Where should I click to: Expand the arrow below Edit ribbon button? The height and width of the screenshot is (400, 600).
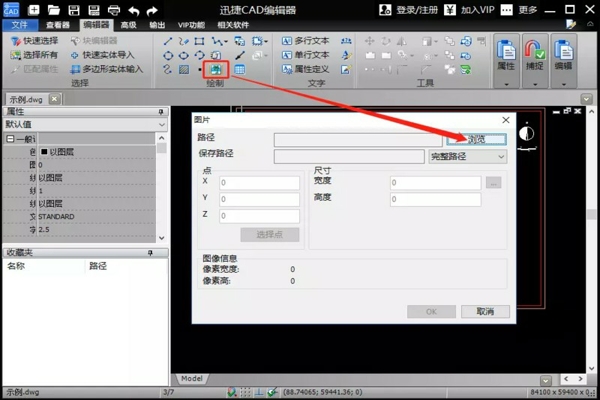[564, 84]
